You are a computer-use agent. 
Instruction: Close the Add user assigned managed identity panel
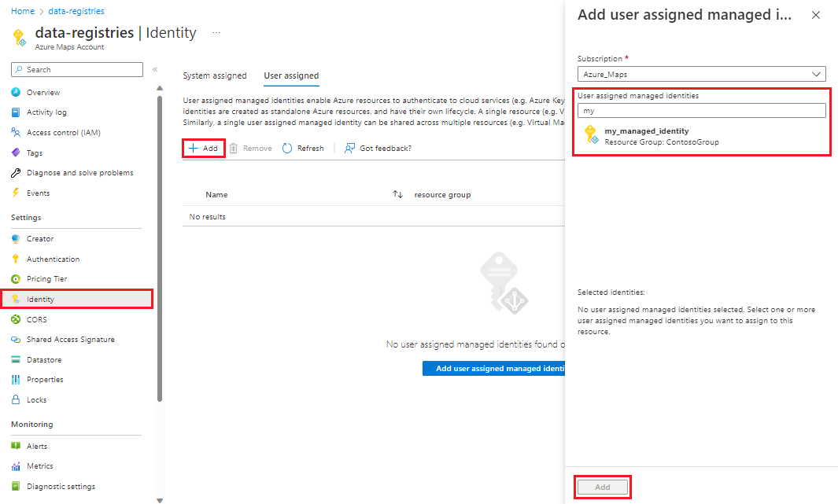coord(815,15)
